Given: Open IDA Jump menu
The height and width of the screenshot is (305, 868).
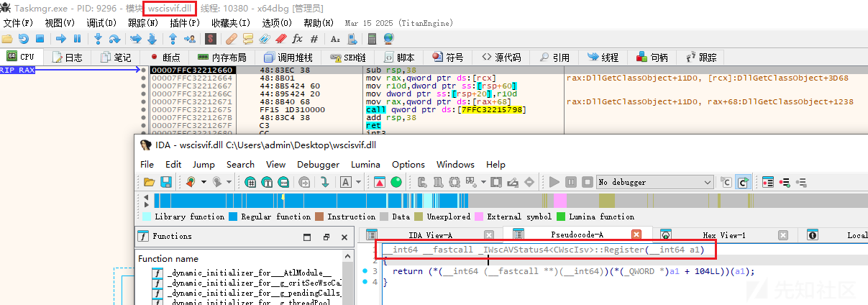Looking at the screenshot, I should [204, 164].
